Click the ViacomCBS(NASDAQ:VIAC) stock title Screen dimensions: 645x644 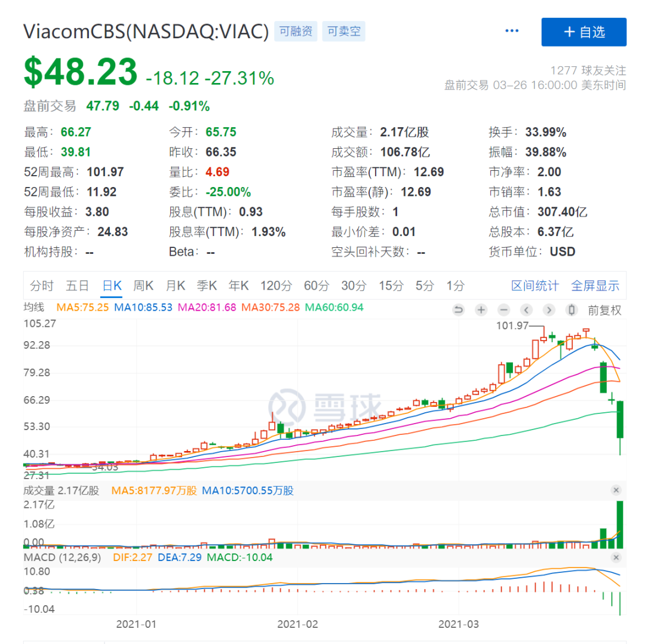[146, 32]
